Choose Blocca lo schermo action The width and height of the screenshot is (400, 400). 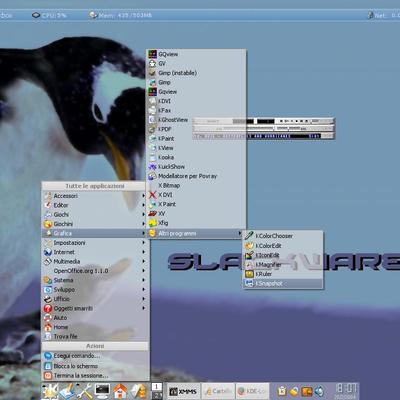pyautogui.click(x=95, y=366)
